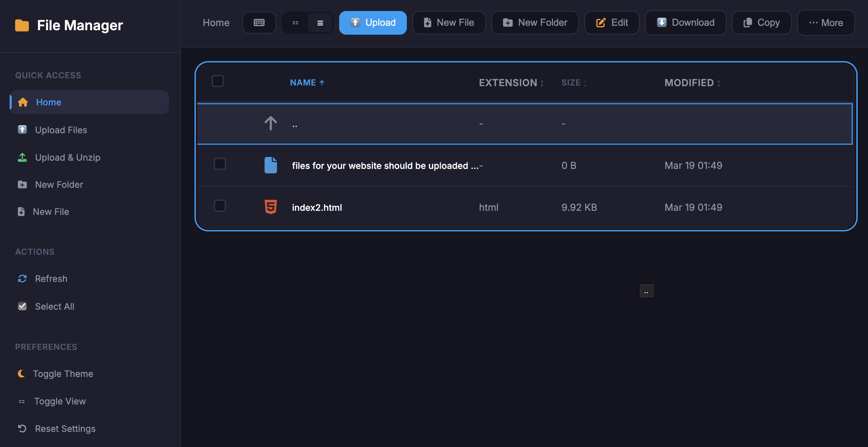Click the Upload & Unzip sidebar icon
The height and width of the screenshot is (447, 868).
[x=22, y=157]
